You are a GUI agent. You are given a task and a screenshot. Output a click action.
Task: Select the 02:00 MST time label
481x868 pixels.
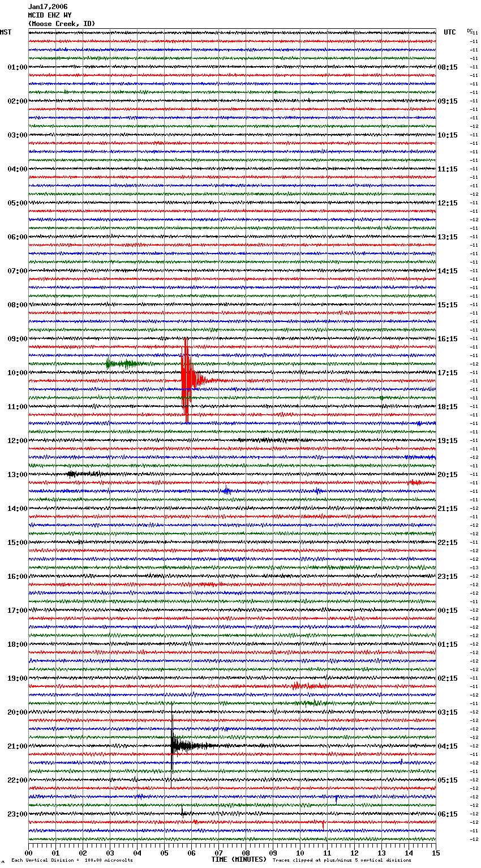(x=17, y=101)
